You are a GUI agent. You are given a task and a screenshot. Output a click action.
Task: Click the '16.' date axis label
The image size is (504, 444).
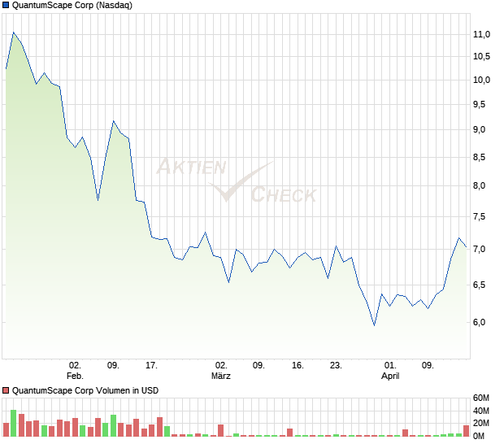tap(298, 366)
